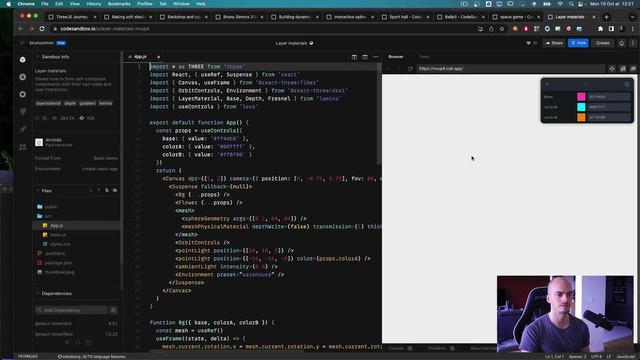The width and height of the screenshot is (640, 360).
Task: Click the supermaterial tag
Action: (48, 104)
